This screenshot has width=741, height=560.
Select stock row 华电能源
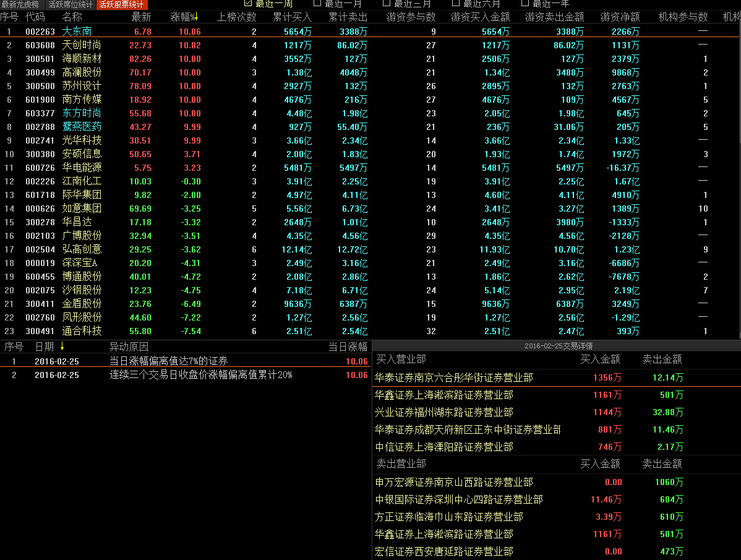(x=369, y=168)
